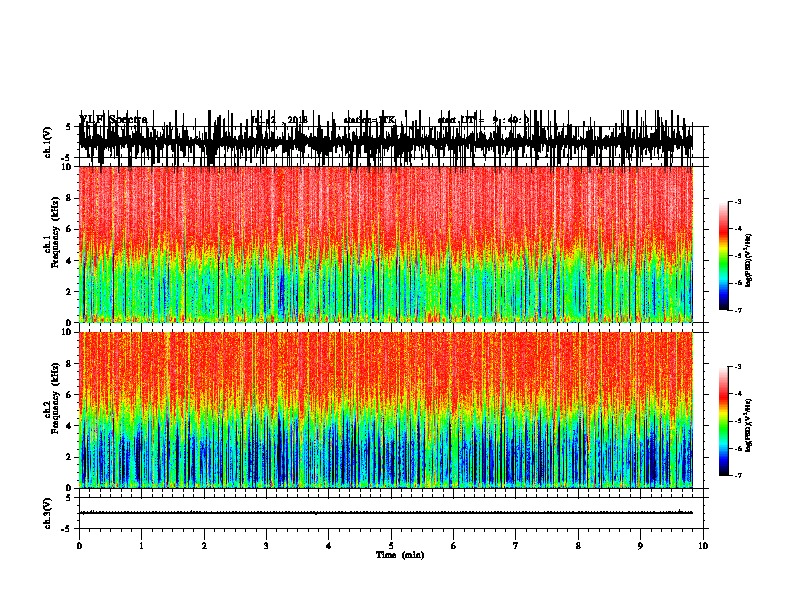Click the 8 kHz tick of ch.1 spectrogram
The width and height of the screenshot is (792, 612).
tap(70, 198)
